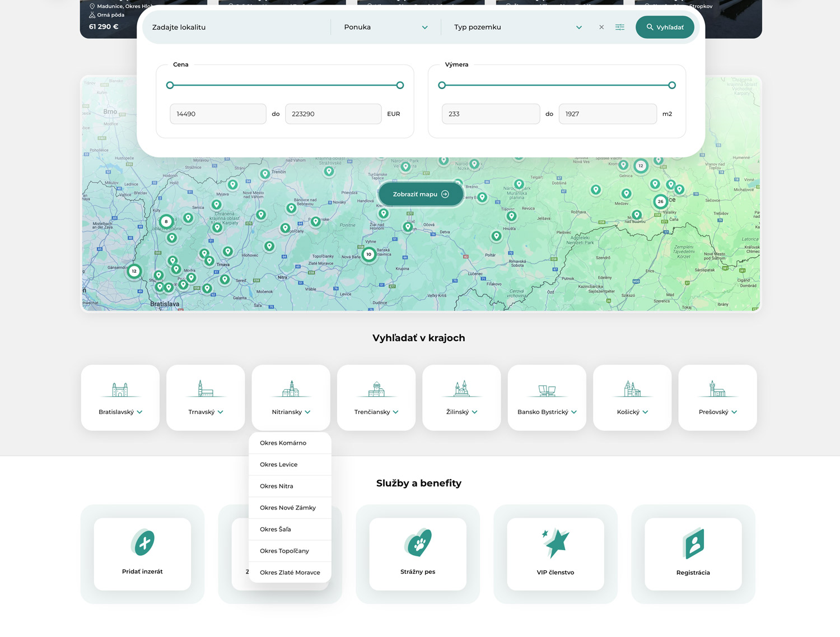Click the Výmera minimum slider handle

coord(442,85)
